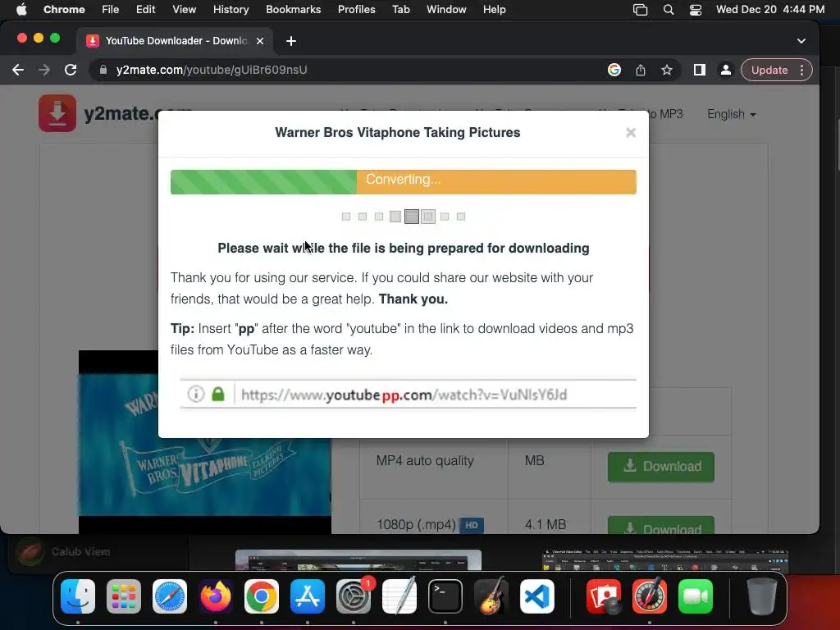This screenshot has height=630, width=840.
Task: Click the date and time display
Action: pyautogui.click(x=769, y=10)
